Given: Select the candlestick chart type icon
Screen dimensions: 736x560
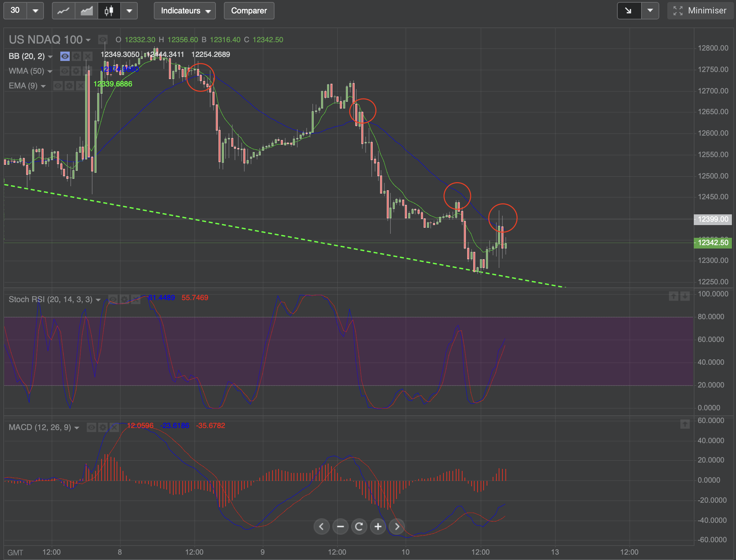Looking at the screenshot, I should pos(109,11).
